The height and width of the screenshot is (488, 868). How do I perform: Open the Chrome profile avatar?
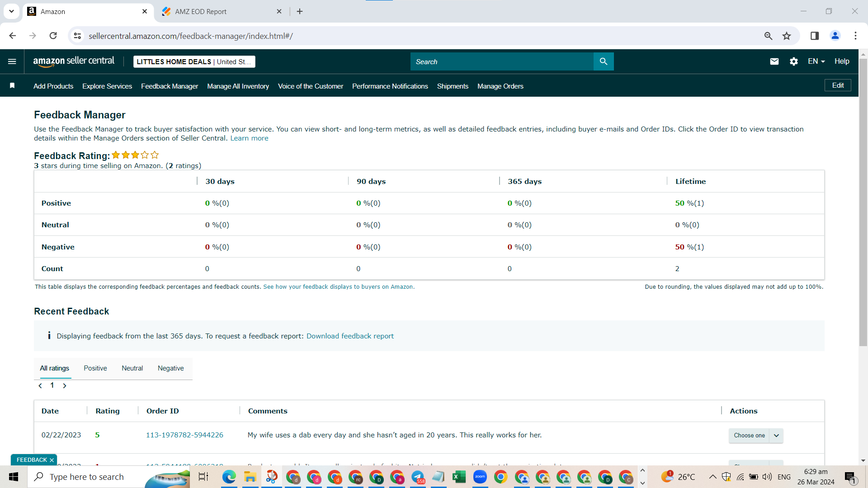(x=835, y=36)
